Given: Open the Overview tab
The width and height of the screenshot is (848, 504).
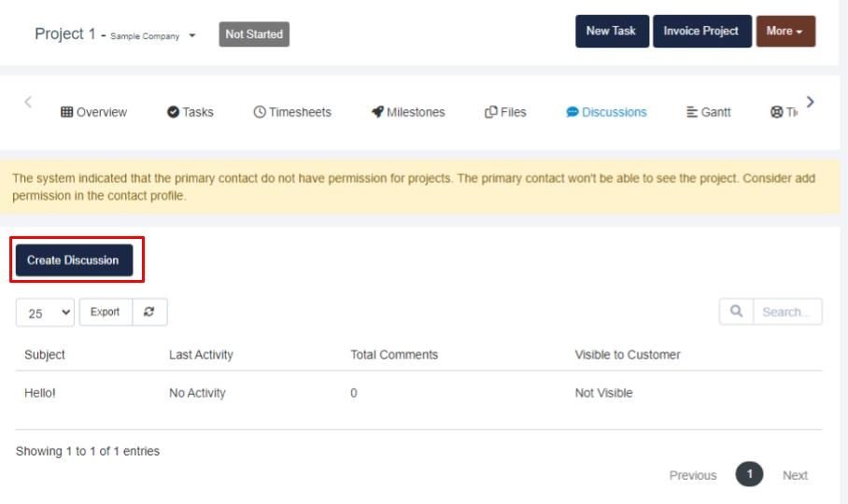Looking at the screenshot, I should click(x=93, y=112).
